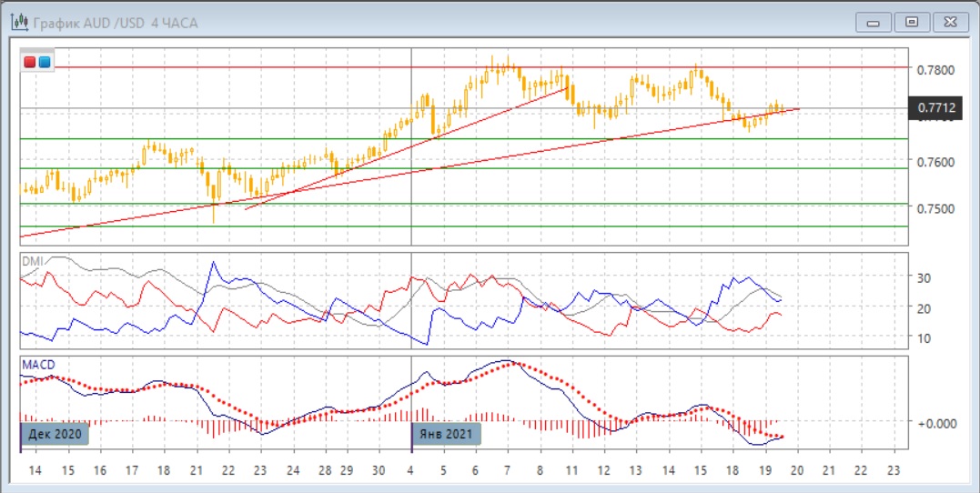Click the chart title График AUD/USD 4 ЧАСА

pyautogui.click(x=116, y=23)
